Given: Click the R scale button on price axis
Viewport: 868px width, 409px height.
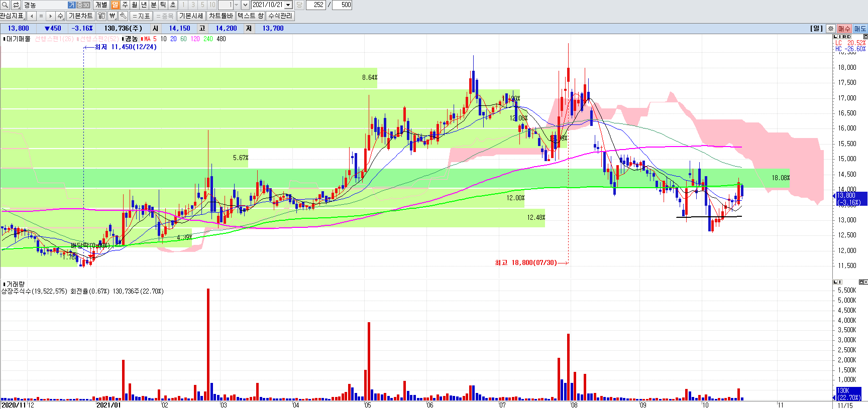Looking at the screenshot, I should click(844, 37).
